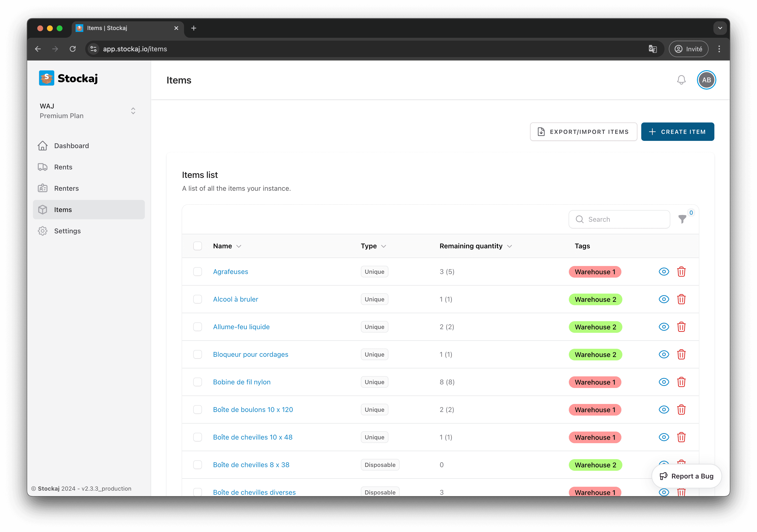Select the Bloqueur pour cordages row checkbox
This screenshot has height=532, width=757.
[198, 355]
